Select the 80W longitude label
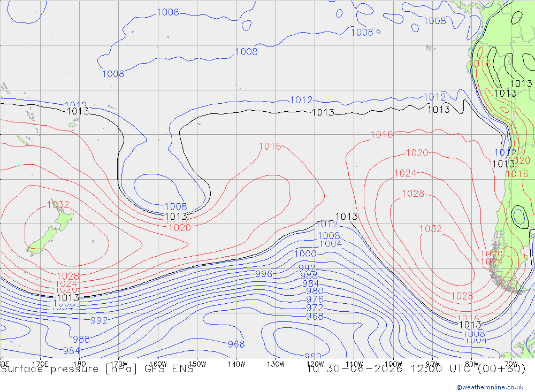535x392 pixels. 472,364
